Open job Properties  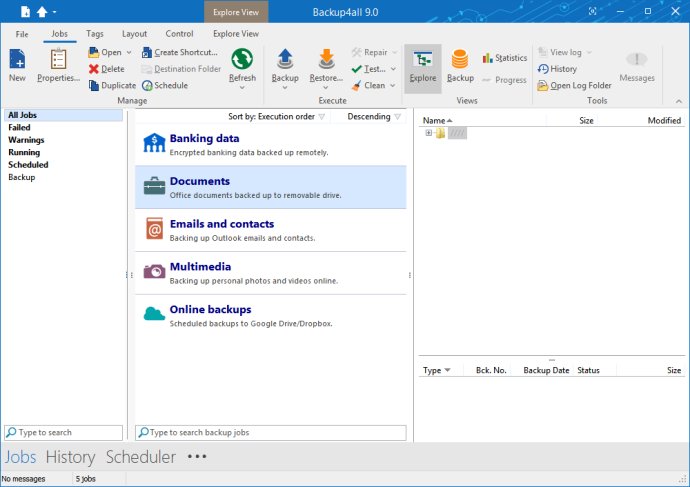(58, 66)
